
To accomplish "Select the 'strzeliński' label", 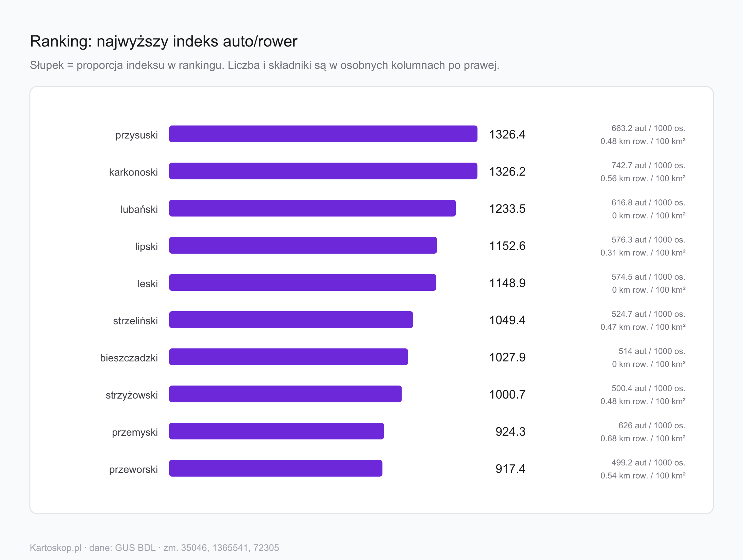I will point(135,321).
